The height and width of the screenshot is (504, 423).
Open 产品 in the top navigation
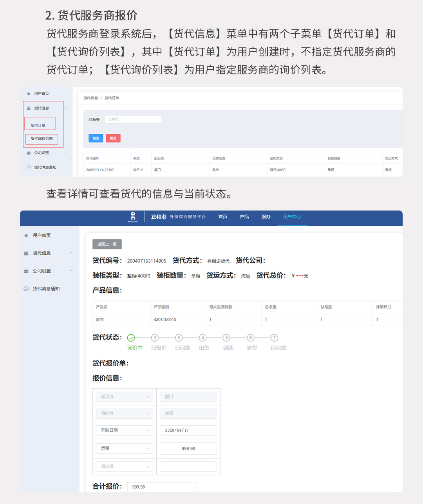point(244,217)
